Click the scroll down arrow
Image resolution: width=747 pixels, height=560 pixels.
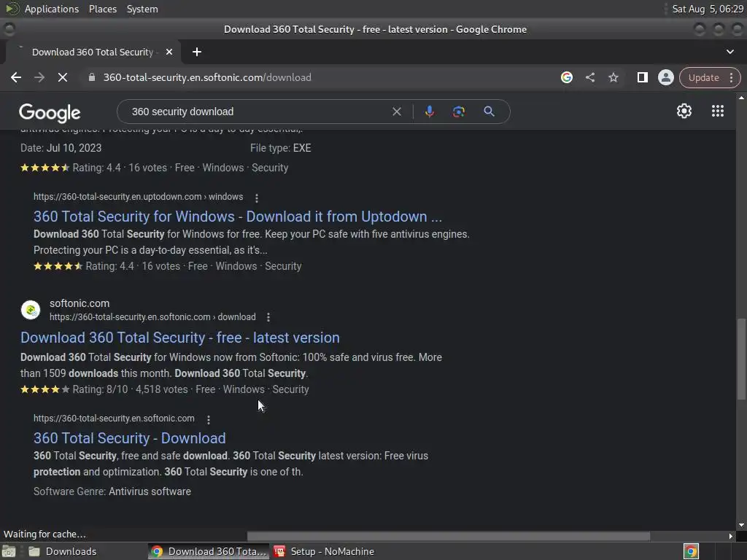click(741, 525)
